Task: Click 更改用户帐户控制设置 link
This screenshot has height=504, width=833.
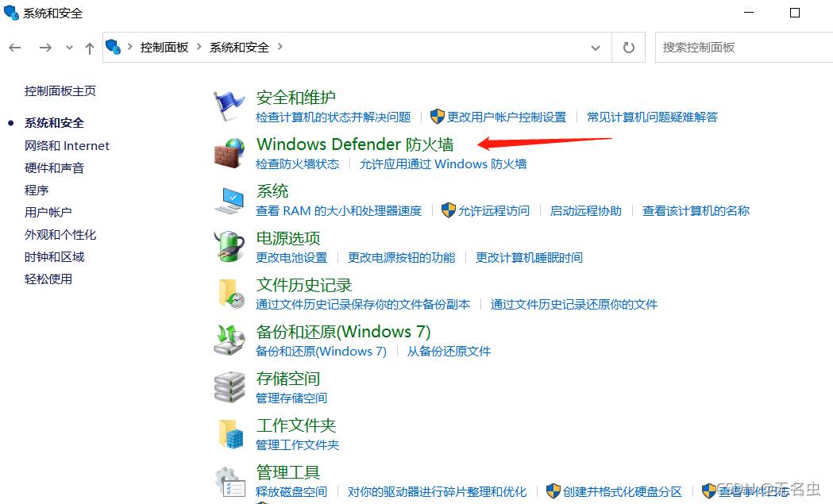Action: pyautogui.click(x=507, y=117)
